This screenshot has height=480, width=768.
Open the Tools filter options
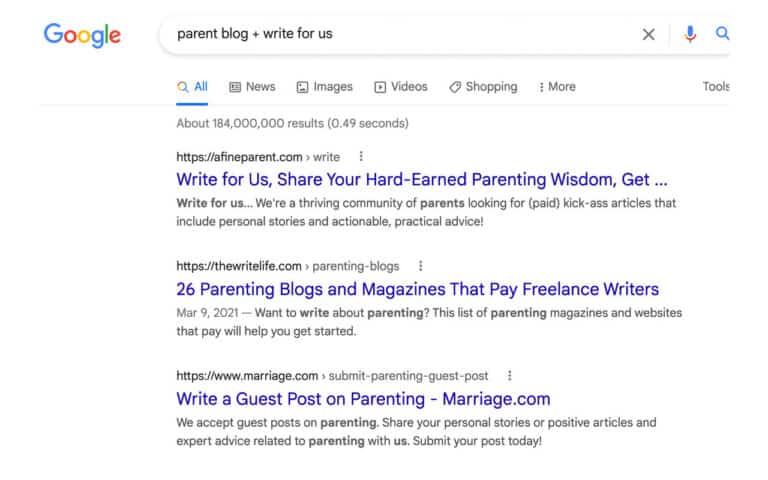[716, 87]
